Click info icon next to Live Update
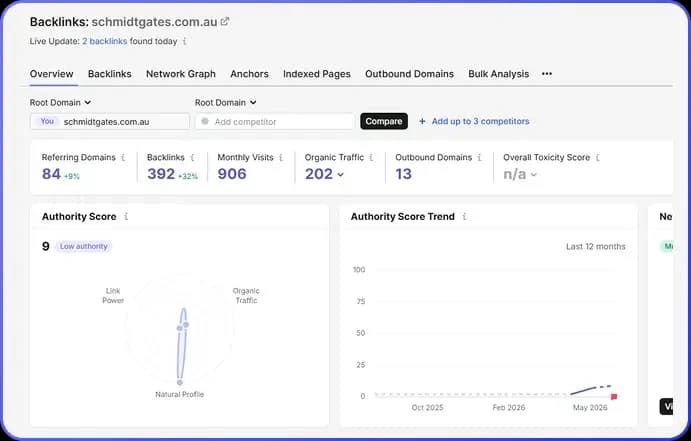 click(x=185, y=41)
